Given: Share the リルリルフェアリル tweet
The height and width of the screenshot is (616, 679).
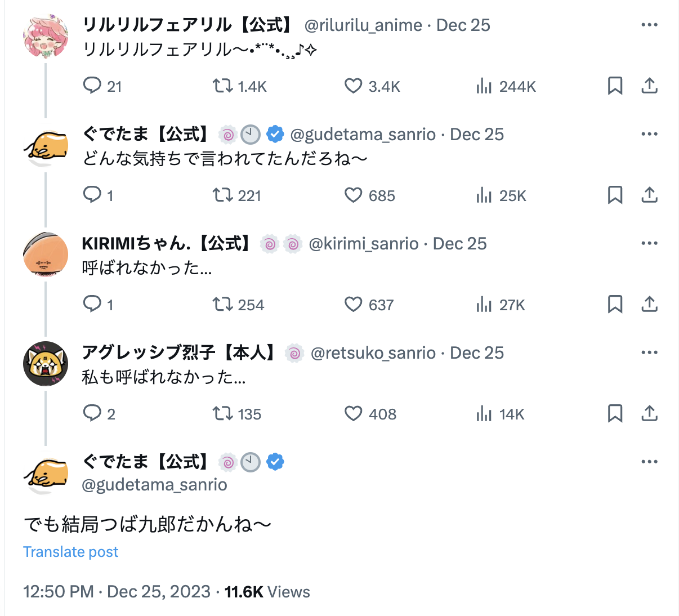Looking at the screenshot, I should coord(649,86).
